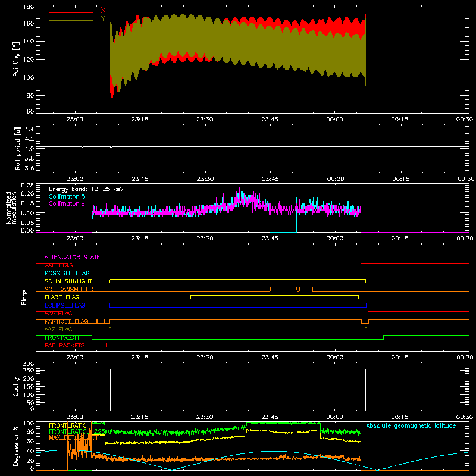Click the 0.25 tick on modulation axis

click(x=28, y=186)
